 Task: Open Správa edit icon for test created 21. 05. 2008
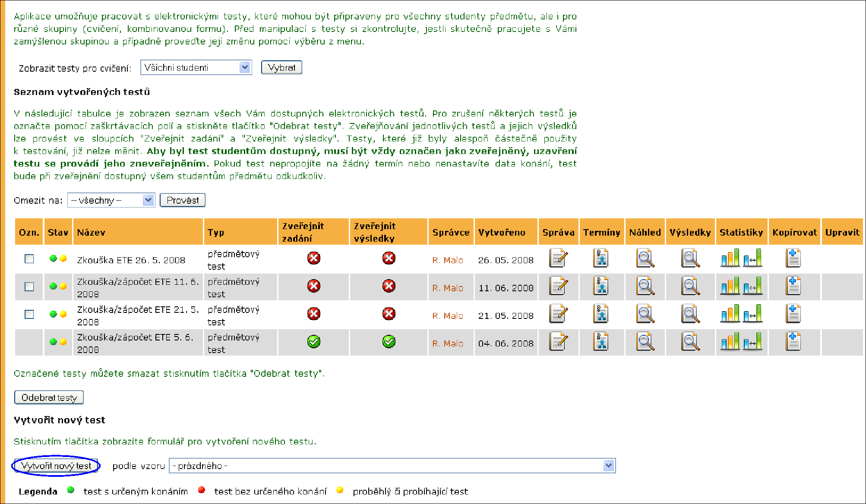point(558,314)
